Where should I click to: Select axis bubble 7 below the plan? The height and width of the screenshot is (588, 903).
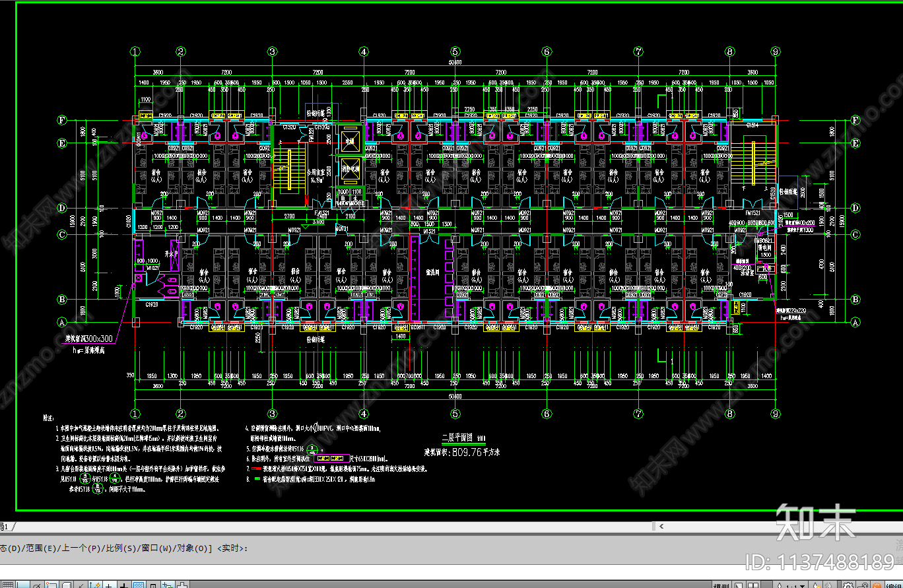[x=638, y=414]
